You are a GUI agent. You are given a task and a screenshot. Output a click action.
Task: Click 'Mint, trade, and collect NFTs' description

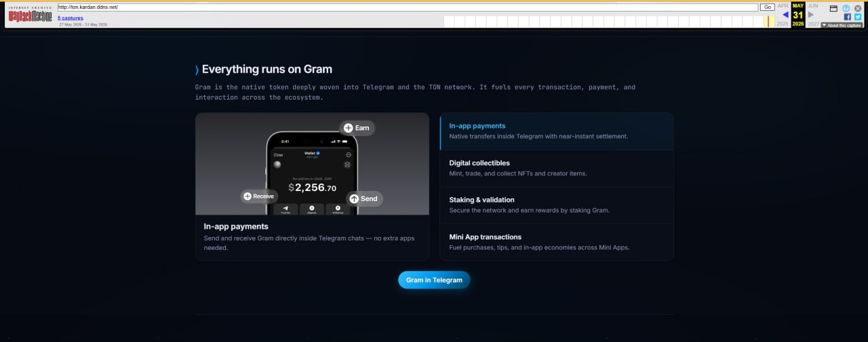tap(518, 173)
